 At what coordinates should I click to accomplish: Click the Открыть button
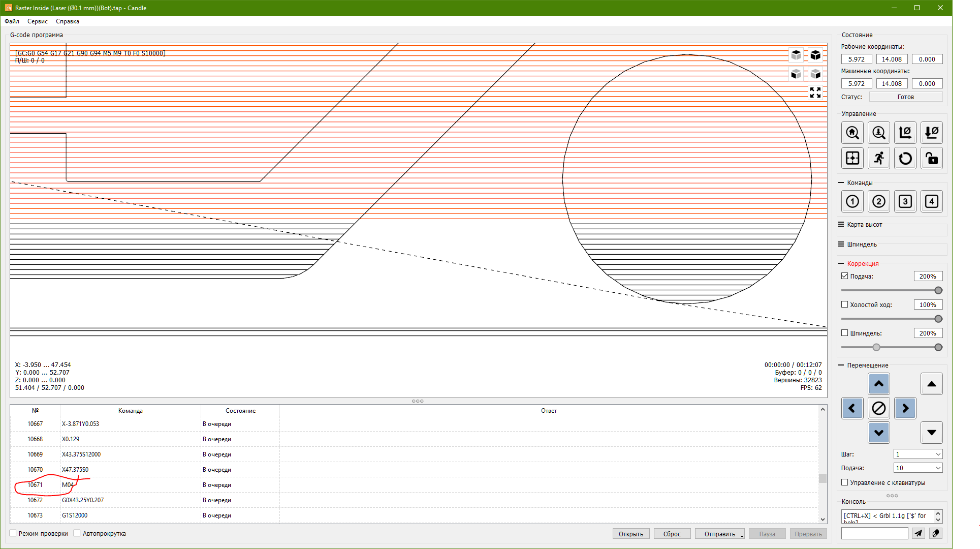pos(630,534)
